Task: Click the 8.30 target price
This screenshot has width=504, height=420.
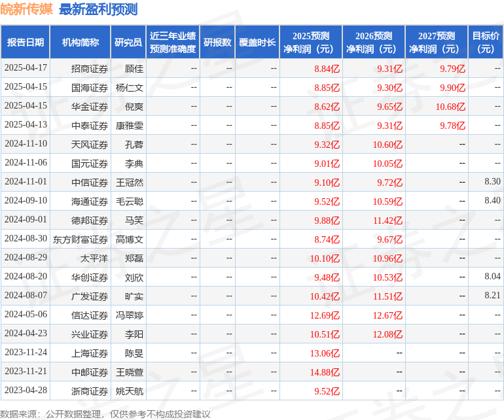Action: [492, 182]
